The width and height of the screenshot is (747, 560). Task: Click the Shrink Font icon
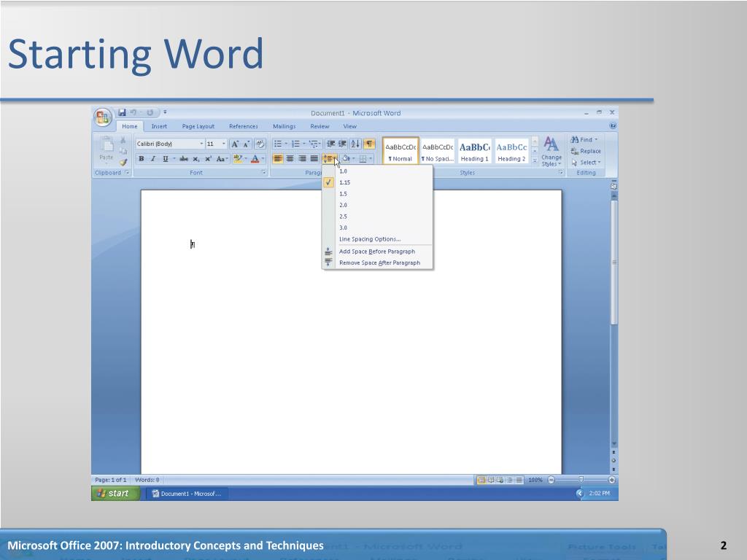point(247,144)
